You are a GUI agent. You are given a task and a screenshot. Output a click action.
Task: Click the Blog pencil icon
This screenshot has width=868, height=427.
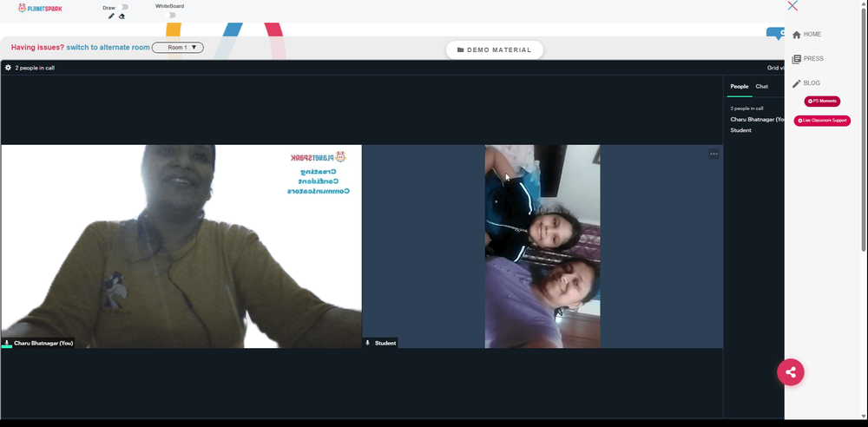[x=797, y=83]
